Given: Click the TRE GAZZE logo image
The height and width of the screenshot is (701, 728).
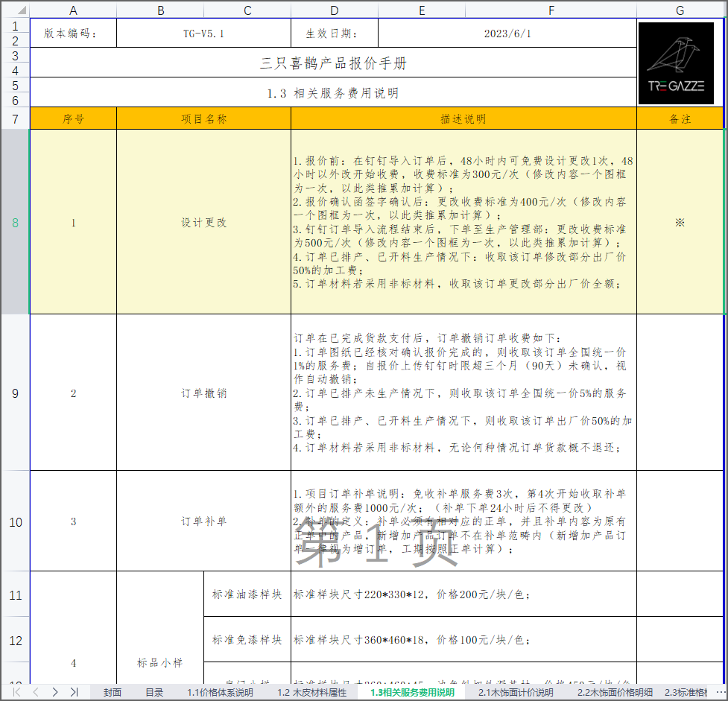Looking at the screenshot, I should (676, 63).
